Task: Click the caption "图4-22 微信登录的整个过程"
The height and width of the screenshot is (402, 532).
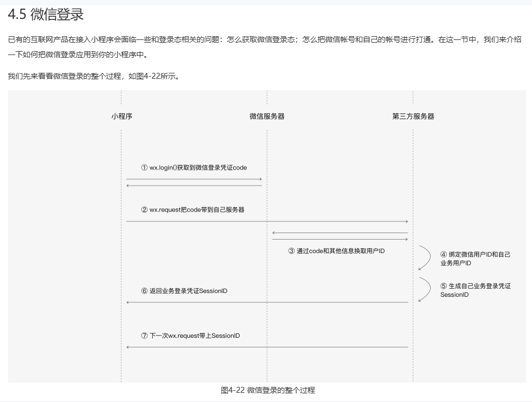Action: coord(268,390)
